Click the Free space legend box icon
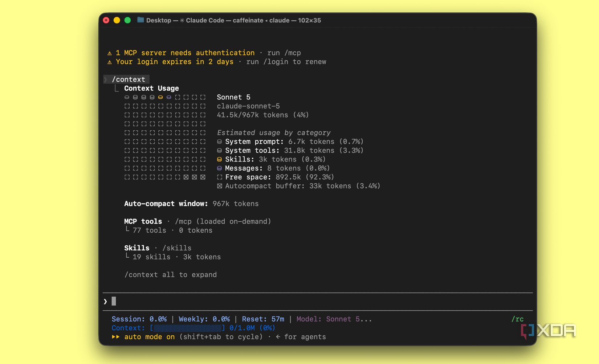 219,177
